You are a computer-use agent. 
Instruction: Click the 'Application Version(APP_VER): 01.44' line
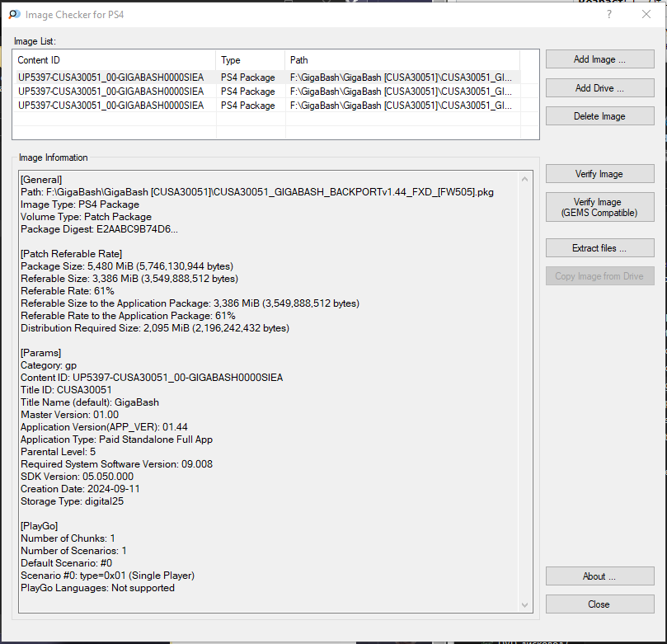(x=104, y=427)
